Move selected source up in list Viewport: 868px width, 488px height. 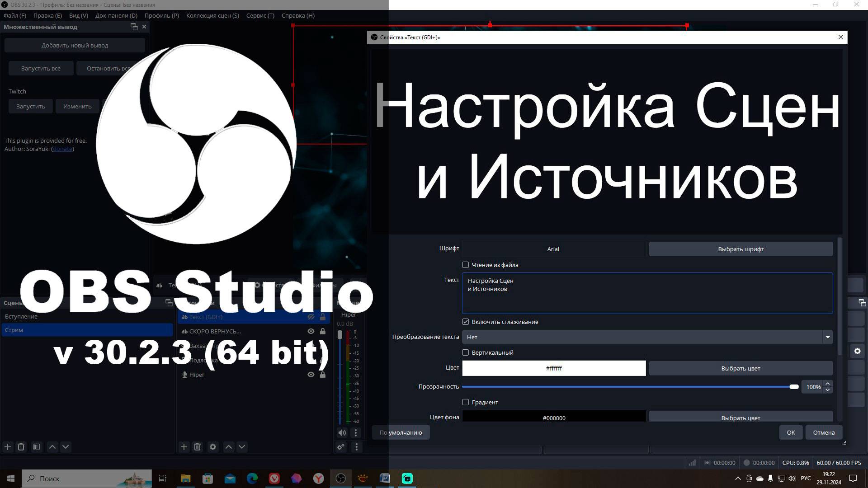coord(229,447)
